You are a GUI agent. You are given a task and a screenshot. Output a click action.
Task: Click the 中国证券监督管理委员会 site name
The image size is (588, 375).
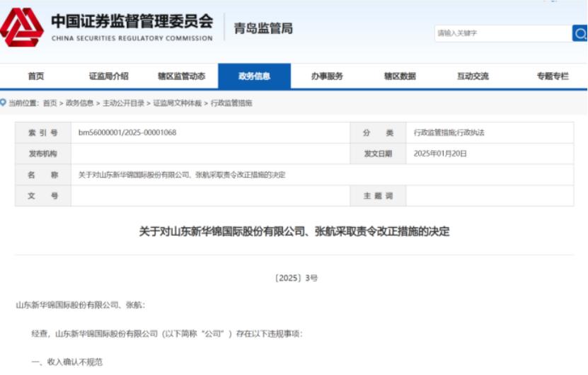[x=132, y=22]
